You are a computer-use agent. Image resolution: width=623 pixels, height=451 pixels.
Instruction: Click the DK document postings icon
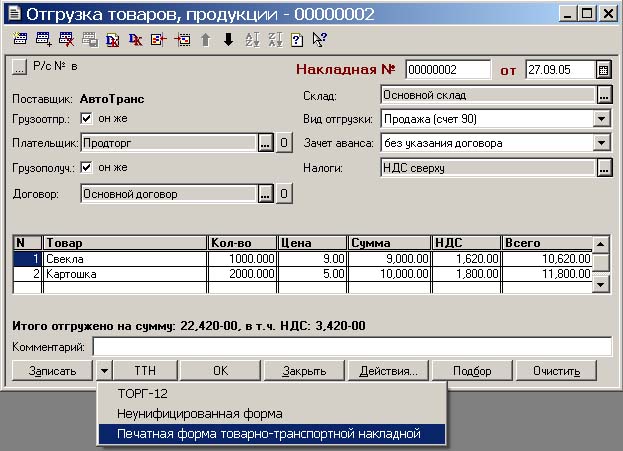pos(113,40)
